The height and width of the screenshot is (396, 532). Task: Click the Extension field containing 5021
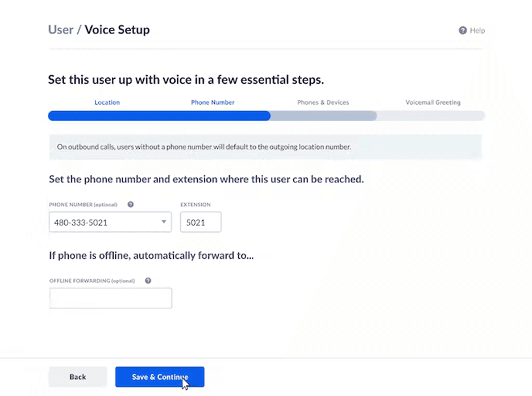click(x=201, y=222)
